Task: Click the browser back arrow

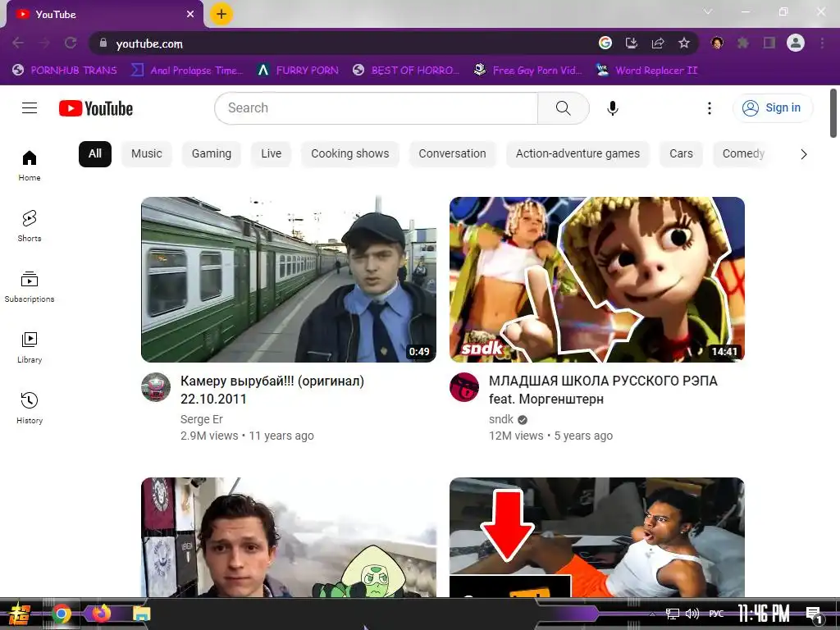Action: (18, 43)
